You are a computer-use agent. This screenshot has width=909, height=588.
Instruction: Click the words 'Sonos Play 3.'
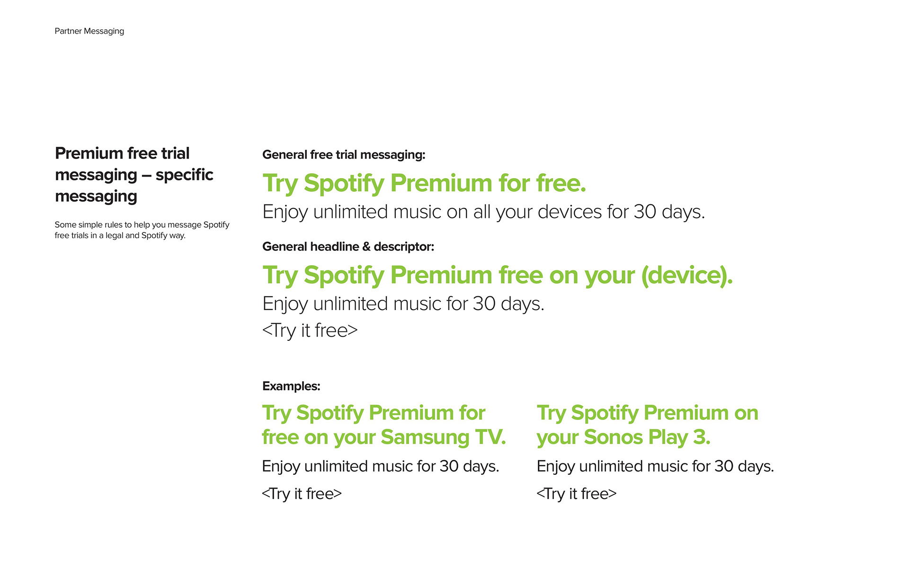(x=647, y=437)
